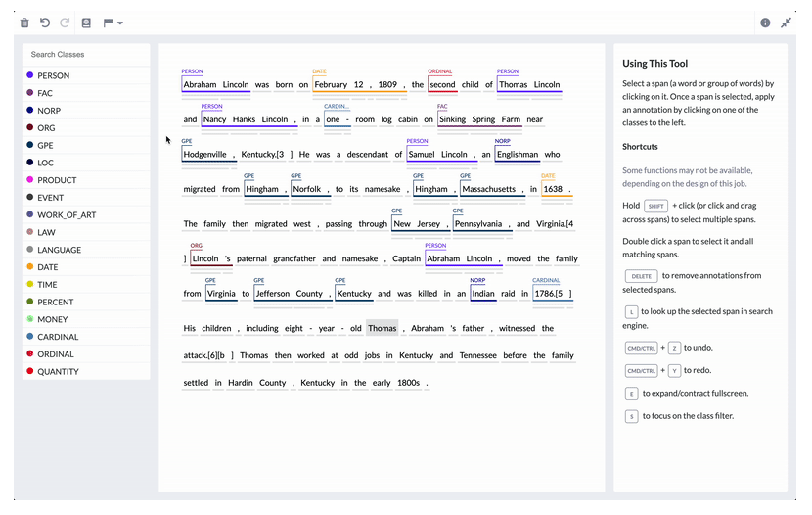Click the trash delete icon
Image resolution: width=812 pixels, height=515 pixels.
coord(24,23)
